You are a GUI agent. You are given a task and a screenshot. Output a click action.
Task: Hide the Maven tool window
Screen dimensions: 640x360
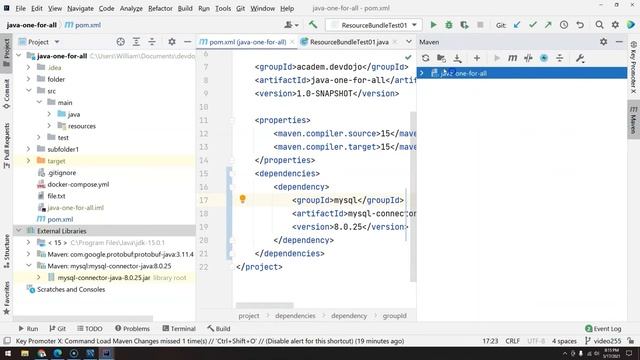coord(619,42)
